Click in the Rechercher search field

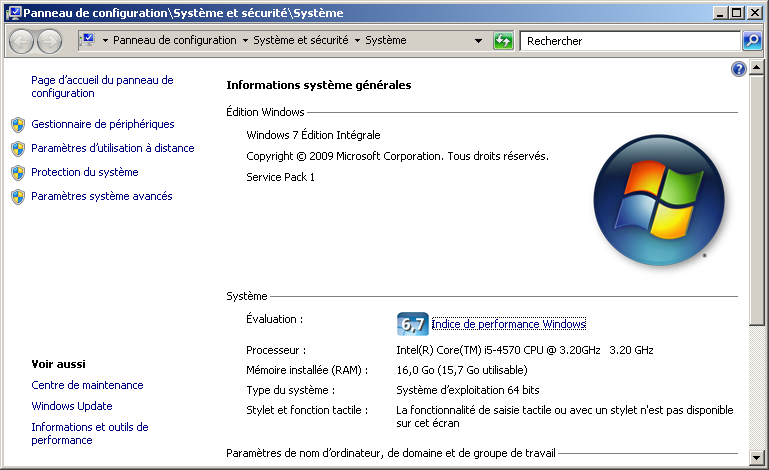[x=630, y=41]
